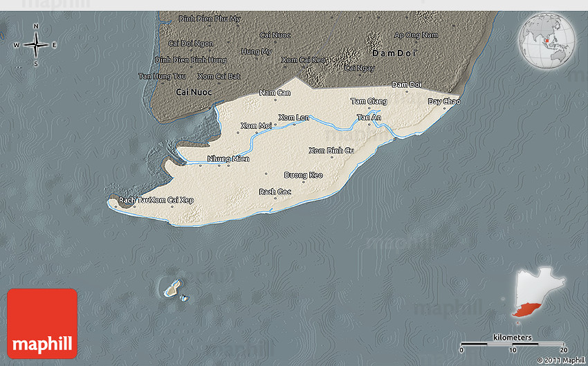Click the 2011 Maphill copyright text
This screenshot has width=588, height=366.
coord(560,360)
